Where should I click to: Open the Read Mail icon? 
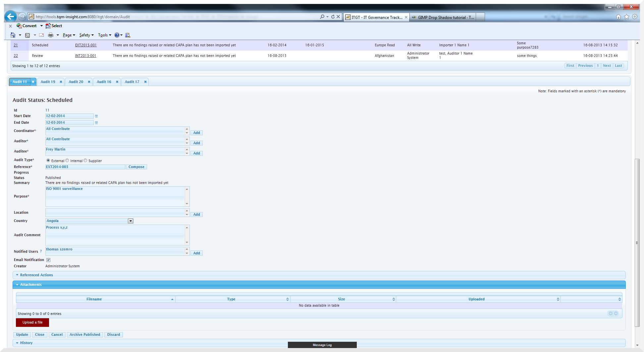click(x=41, y=35)
